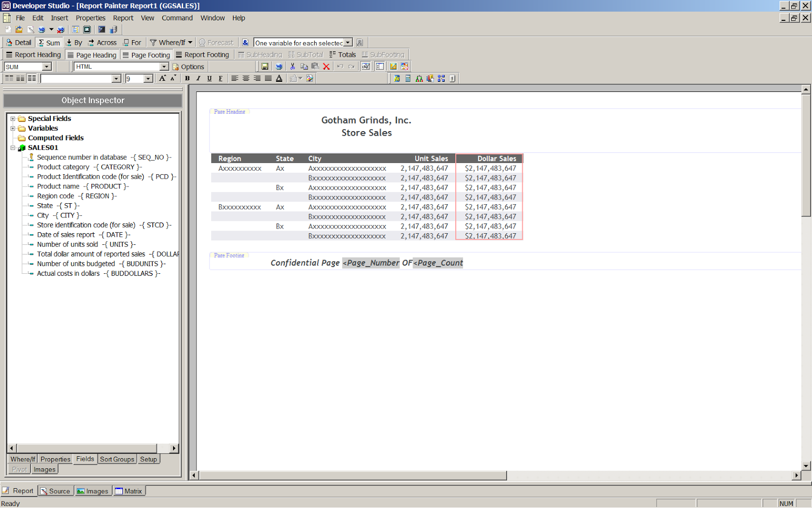Toggle underline formatting
The image size is (812, 508).
click(x=210, y=78)
